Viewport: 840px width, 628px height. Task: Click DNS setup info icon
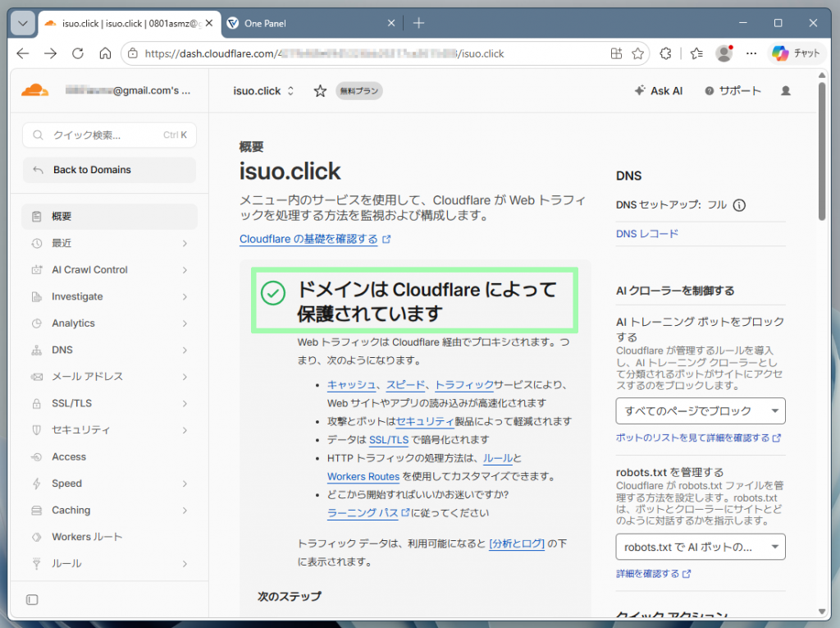[x=739, y=205]
